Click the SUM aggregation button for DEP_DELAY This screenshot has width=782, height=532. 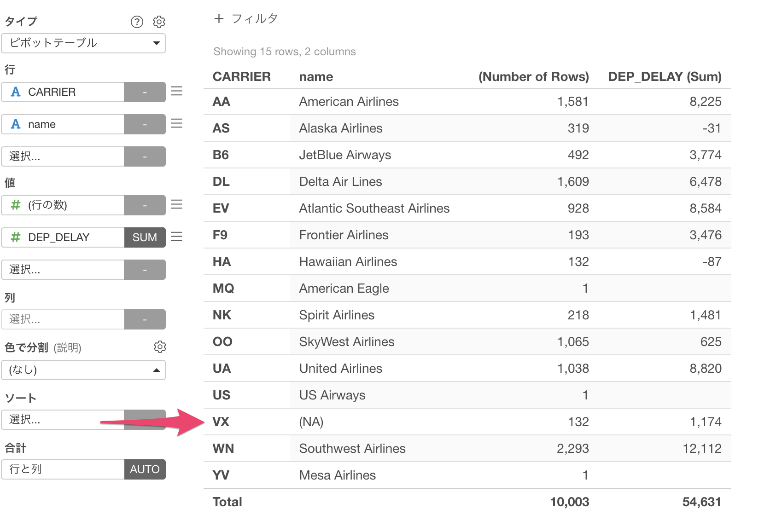[x=145, y=237]
